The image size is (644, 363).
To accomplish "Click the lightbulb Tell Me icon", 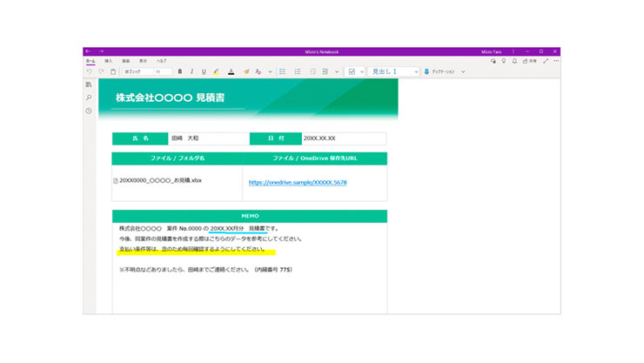I will (x=504, y=61).
